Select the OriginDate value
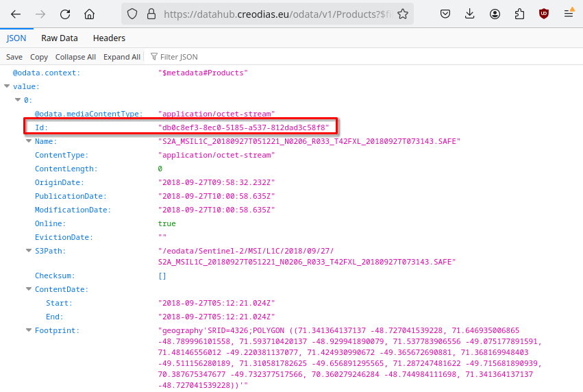Screen dimensions: 583x392 (x=216, y=182)
